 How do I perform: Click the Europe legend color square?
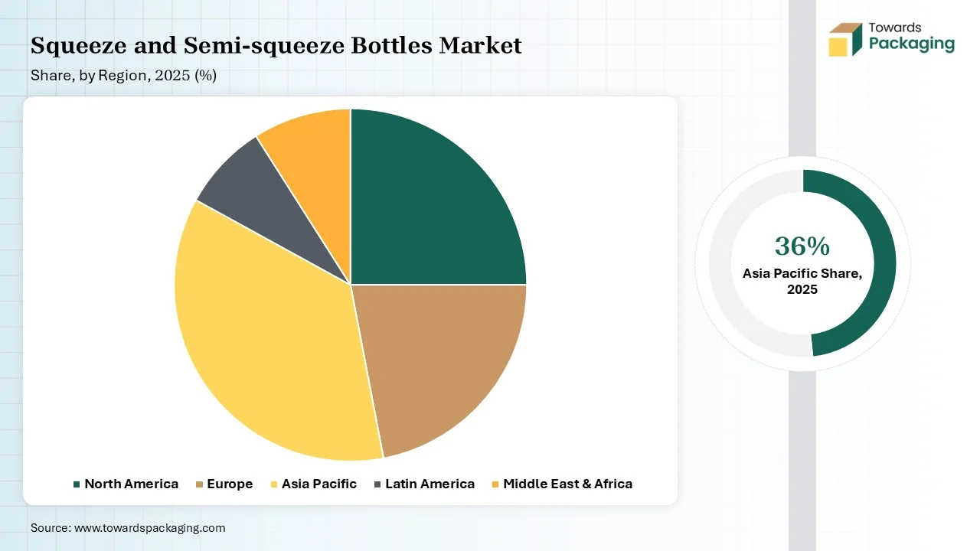click(x=200, y=484)
